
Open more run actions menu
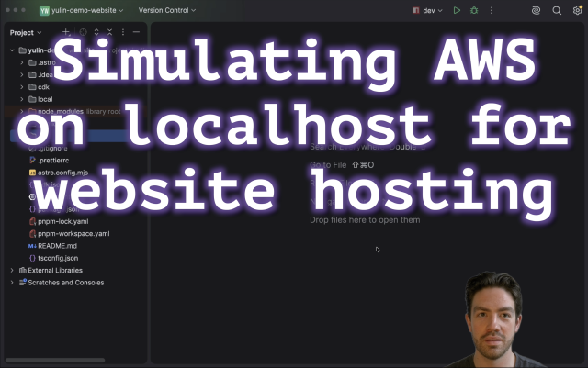click(x=492, y=10)
